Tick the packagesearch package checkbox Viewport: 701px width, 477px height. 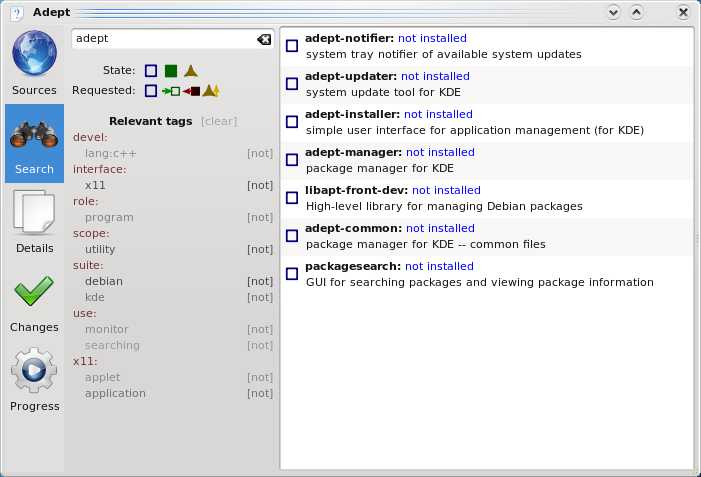292,274
